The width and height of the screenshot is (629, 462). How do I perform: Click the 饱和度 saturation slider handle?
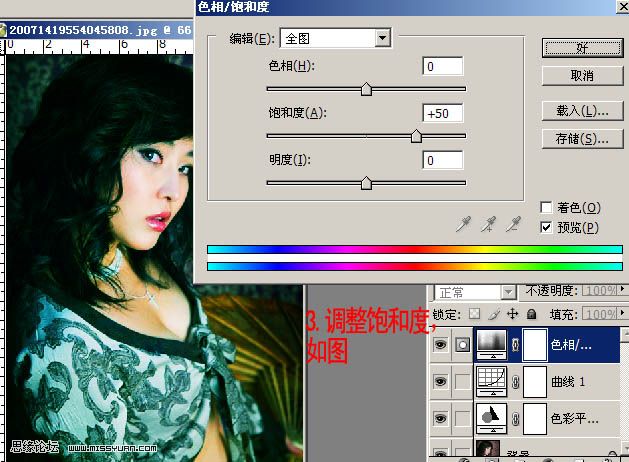tap(416, 136)
